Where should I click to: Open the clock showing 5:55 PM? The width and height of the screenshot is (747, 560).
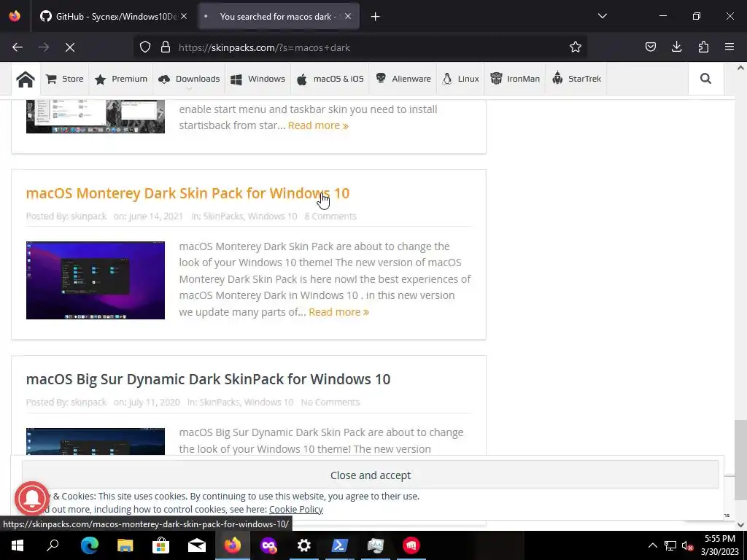[719, 545]
